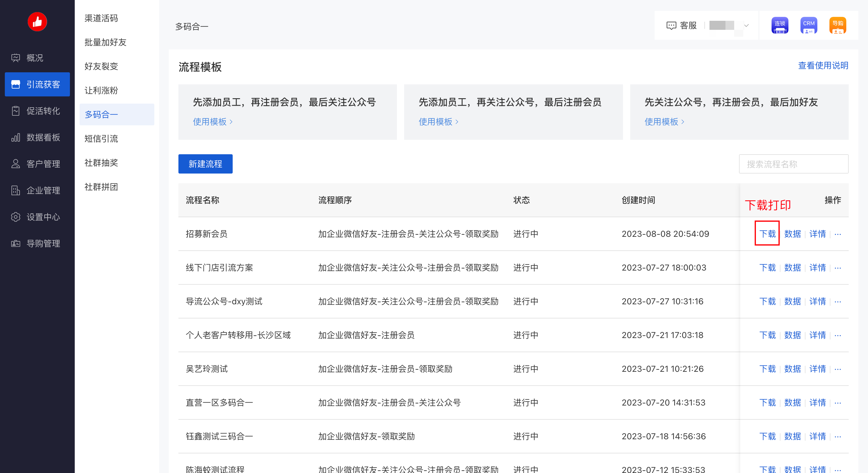View 数据 for 吴艺玲测试
This screenshot has width=868, height=473.
click(792, 368)
